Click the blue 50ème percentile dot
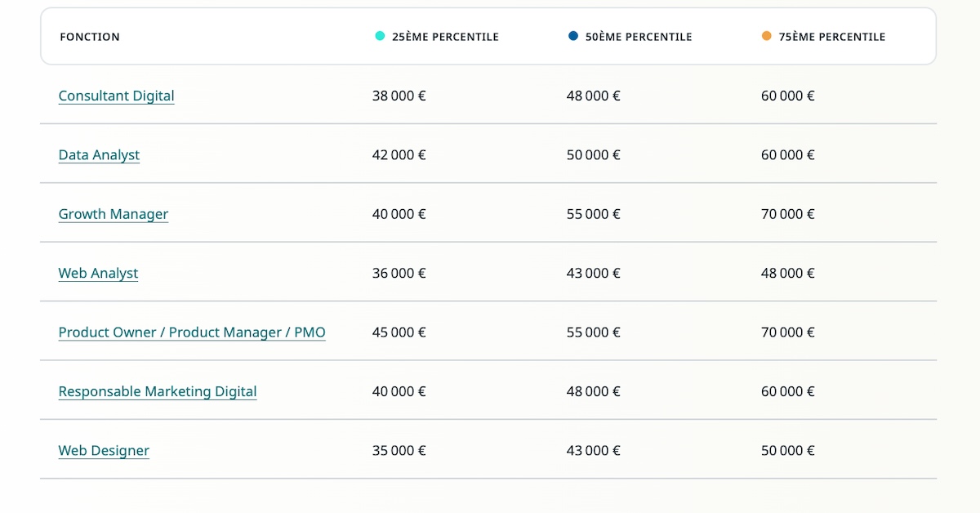The width and height of the screenshot is (980, 513). [x=573, y=36]
